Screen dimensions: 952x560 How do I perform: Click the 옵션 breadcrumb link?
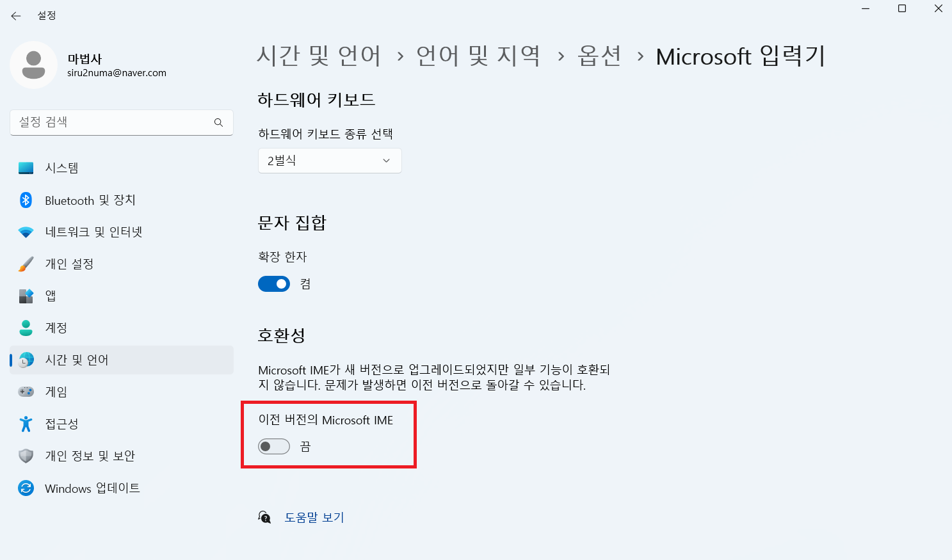click(599, 56)
